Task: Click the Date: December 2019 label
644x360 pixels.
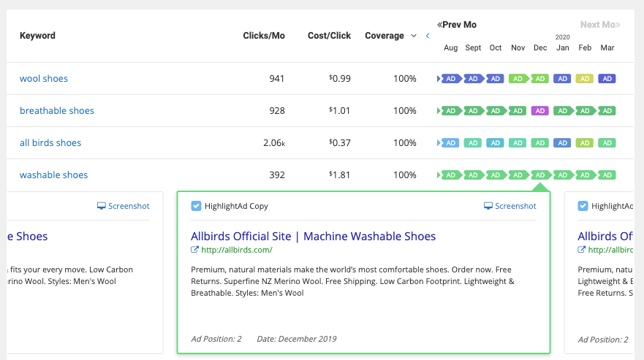Action: [297, 339]
